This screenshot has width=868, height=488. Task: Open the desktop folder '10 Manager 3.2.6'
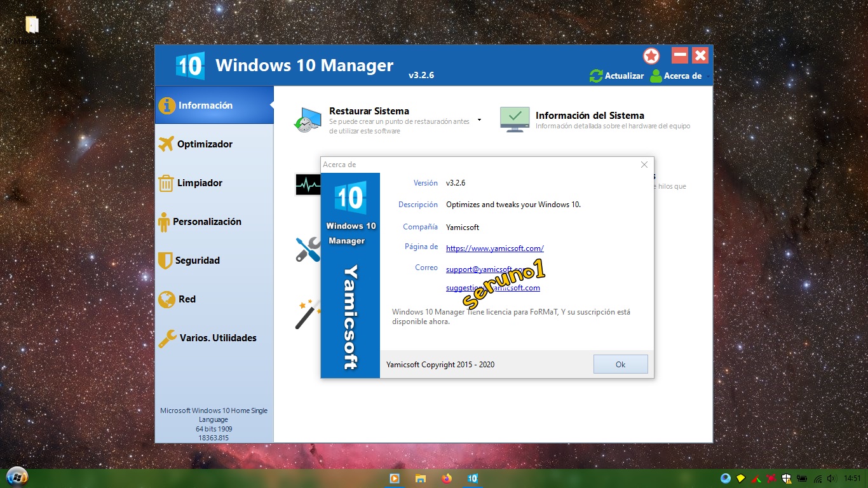(x=32, y=29)
